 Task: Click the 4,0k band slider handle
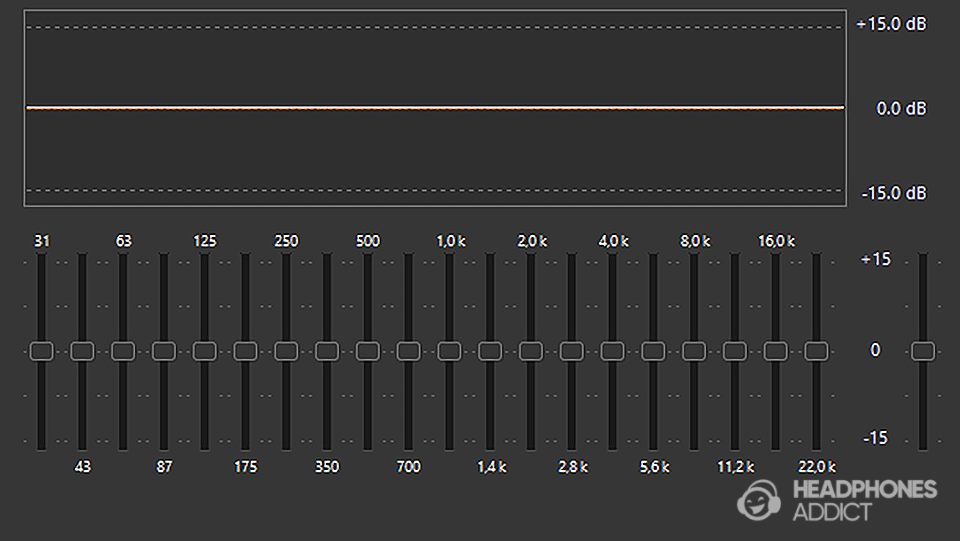612,351
